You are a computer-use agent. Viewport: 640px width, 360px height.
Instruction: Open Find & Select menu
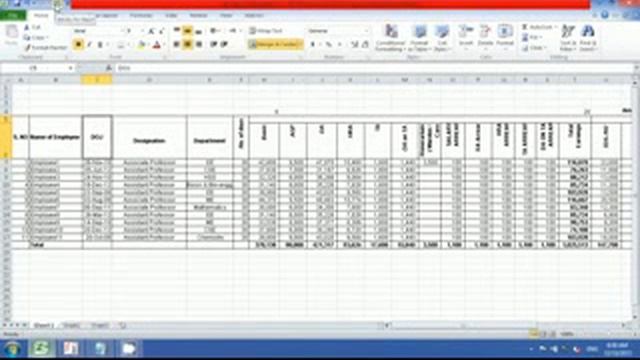tap(588, 38)
